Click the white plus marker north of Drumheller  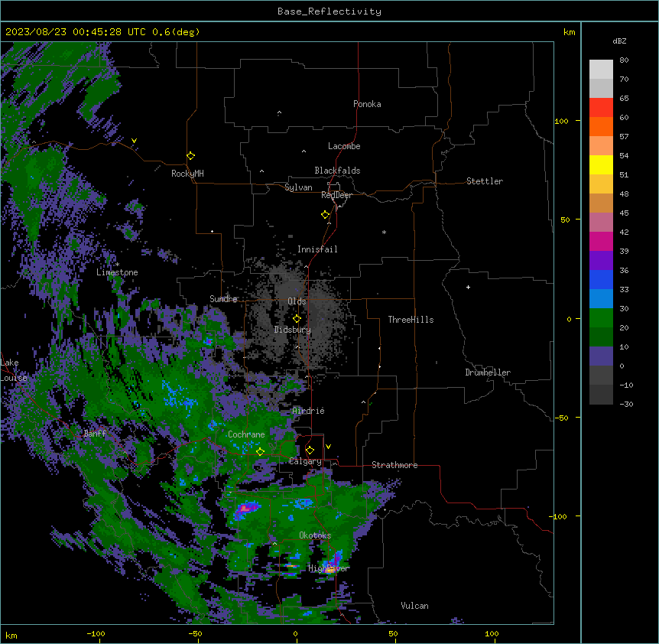(468, 287)
